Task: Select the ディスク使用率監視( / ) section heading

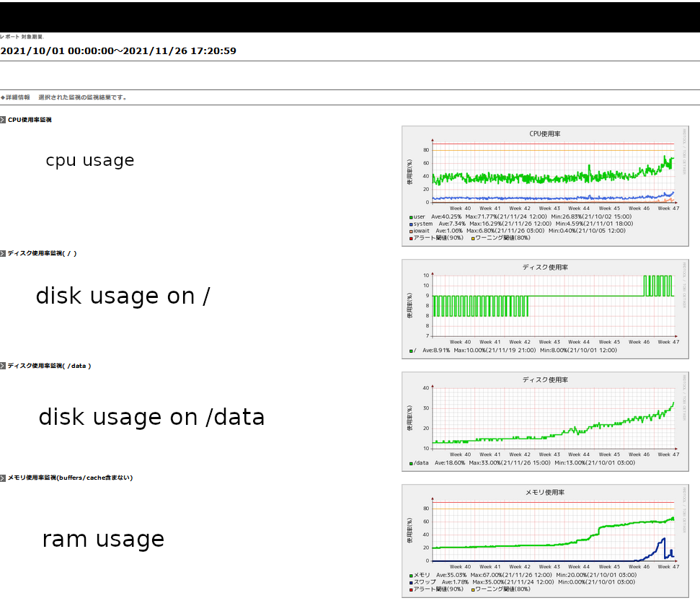Action: (42, 254)
